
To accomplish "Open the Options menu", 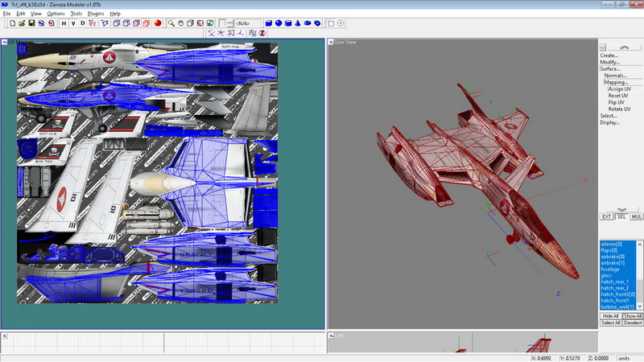I will [56, 14].
